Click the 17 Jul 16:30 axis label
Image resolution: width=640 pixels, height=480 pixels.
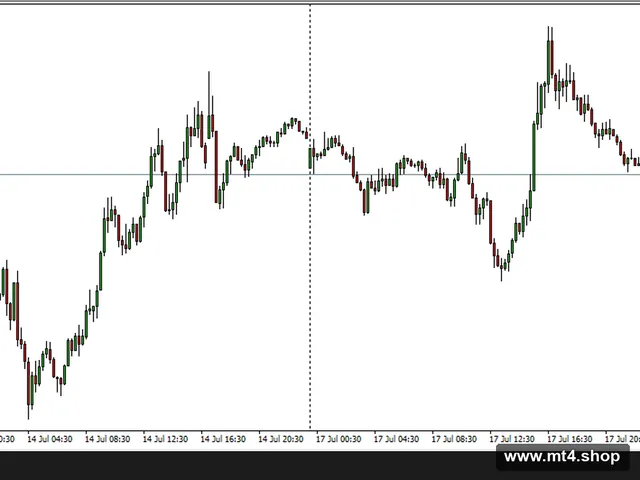pyautogui.click(x=570, y=439)
